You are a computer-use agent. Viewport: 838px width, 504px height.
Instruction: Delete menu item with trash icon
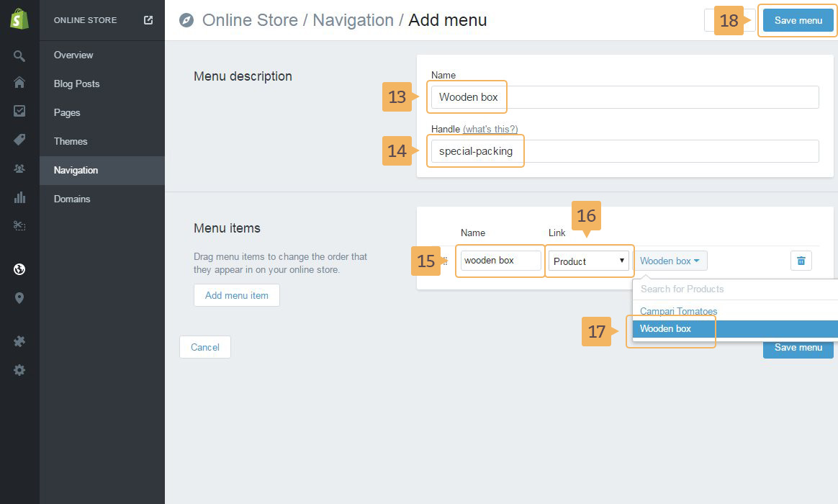(801, 261)
